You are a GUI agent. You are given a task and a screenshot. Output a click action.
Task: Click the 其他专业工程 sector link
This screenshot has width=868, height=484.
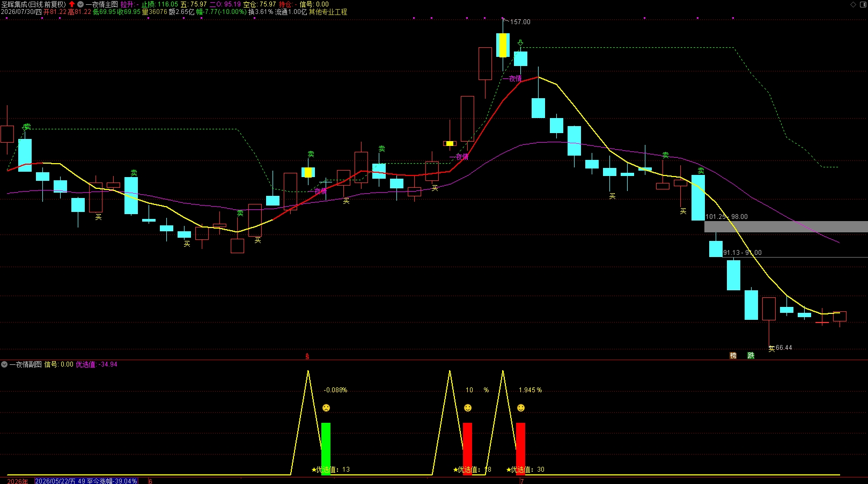328,12
